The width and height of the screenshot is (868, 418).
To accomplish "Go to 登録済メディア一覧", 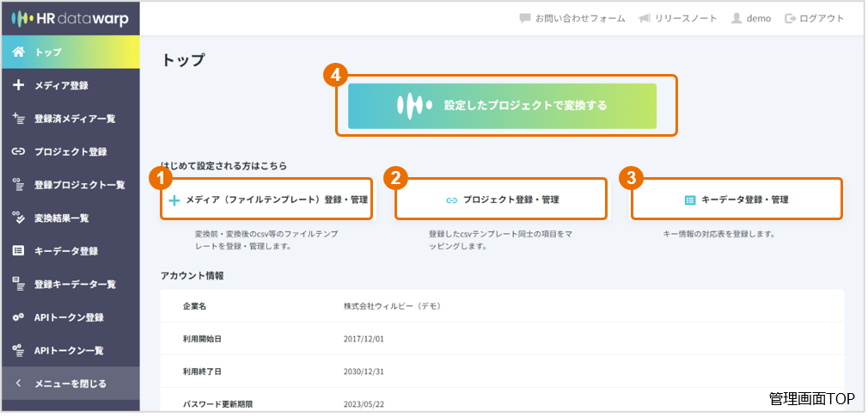I will pyautogui.click(x=70, y=119).
